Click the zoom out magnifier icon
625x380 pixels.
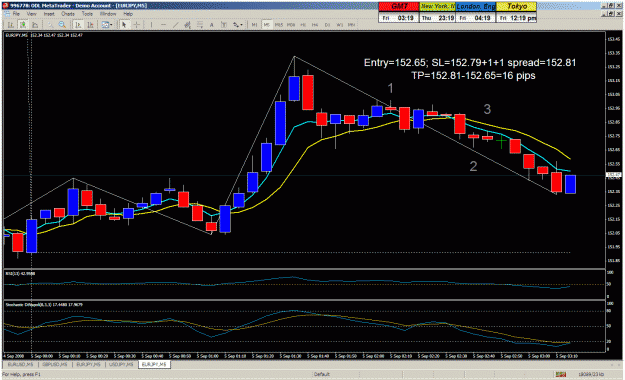pyautogui.click(x=63, y=25)
